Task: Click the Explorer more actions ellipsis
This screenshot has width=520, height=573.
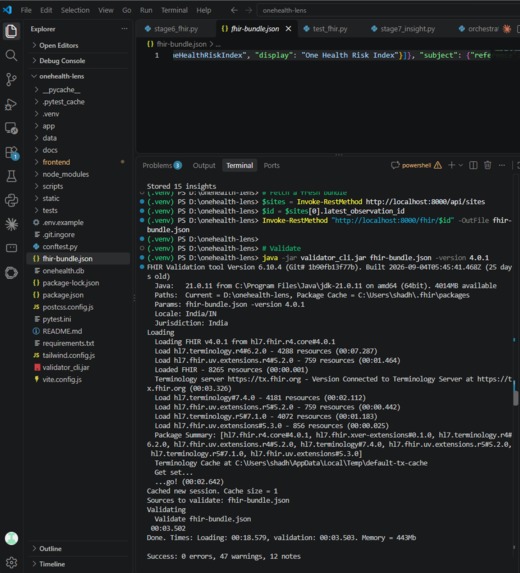Action: click(124, 29)
